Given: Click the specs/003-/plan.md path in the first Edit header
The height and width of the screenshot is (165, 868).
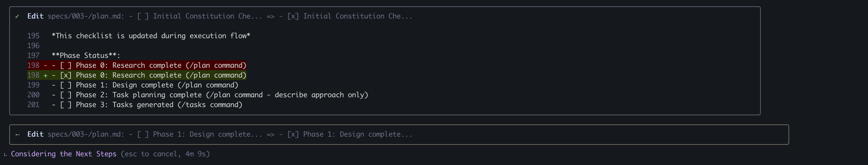Looking at the screenshot, I should point(86,16).
